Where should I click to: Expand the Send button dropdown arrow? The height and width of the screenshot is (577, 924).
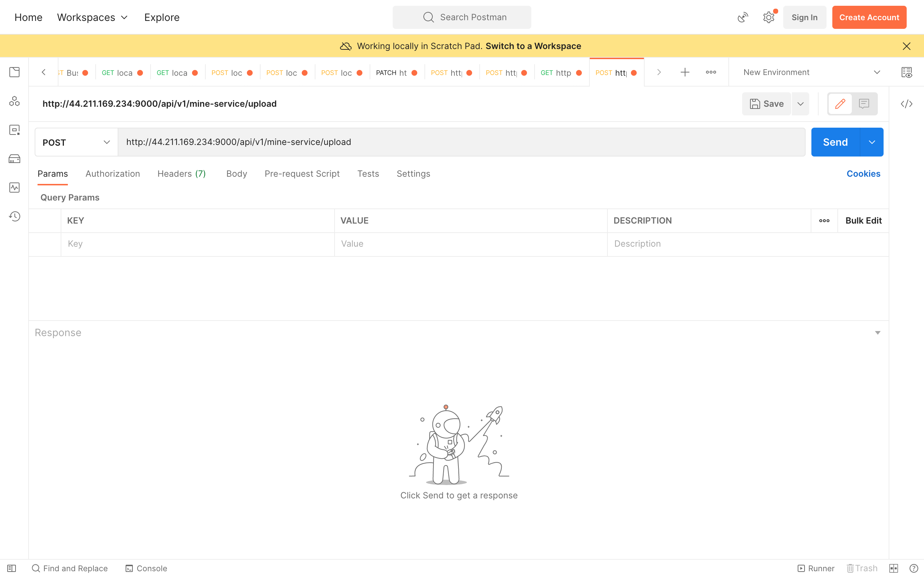(x=872, y=142)
